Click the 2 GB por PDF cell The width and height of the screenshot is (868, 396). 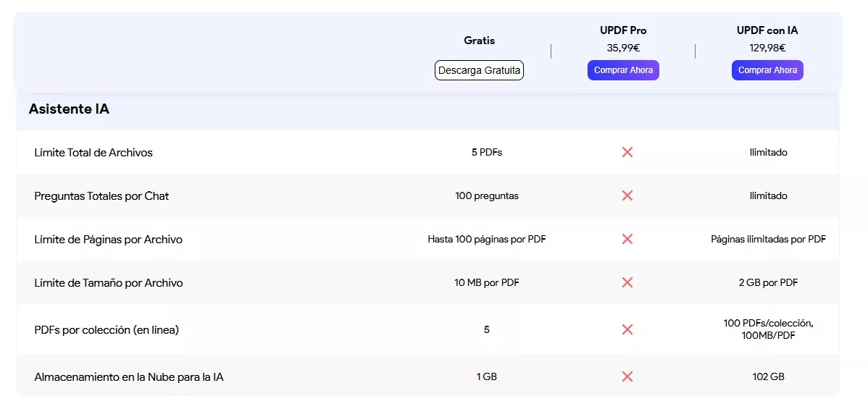768,282
